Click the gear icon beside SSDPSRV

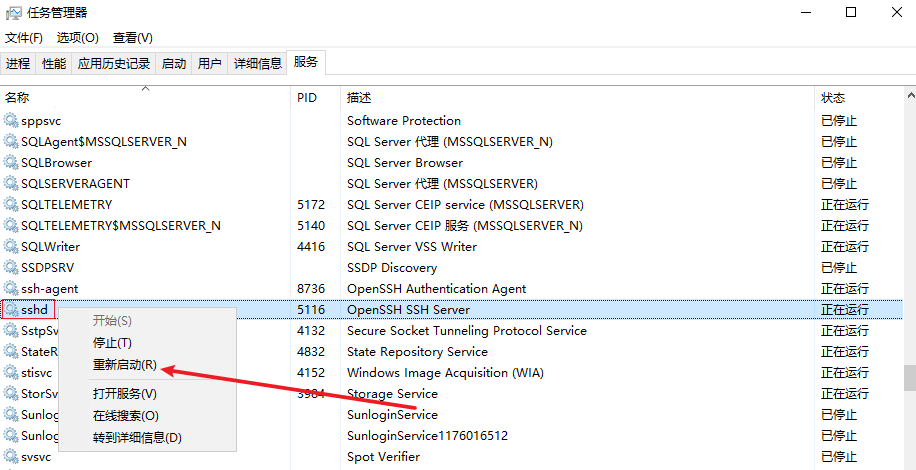click(12, 268)
